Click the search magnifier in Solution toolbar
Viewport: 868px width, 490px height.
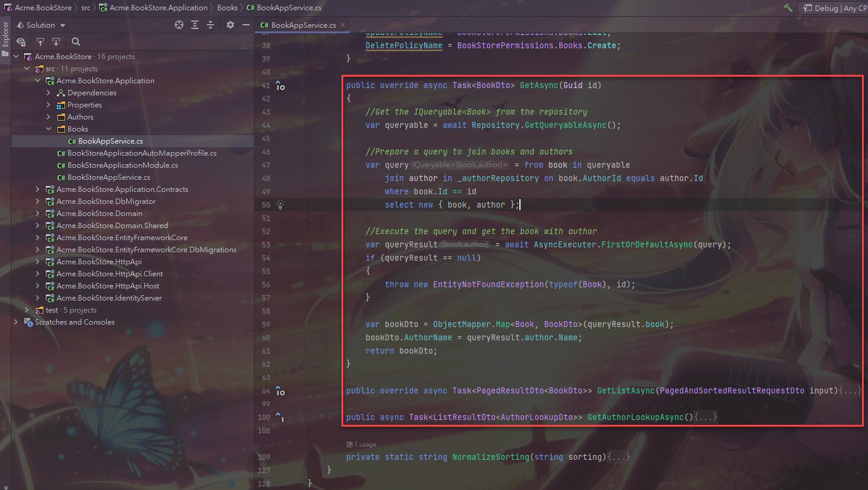(x=76, y=42)
